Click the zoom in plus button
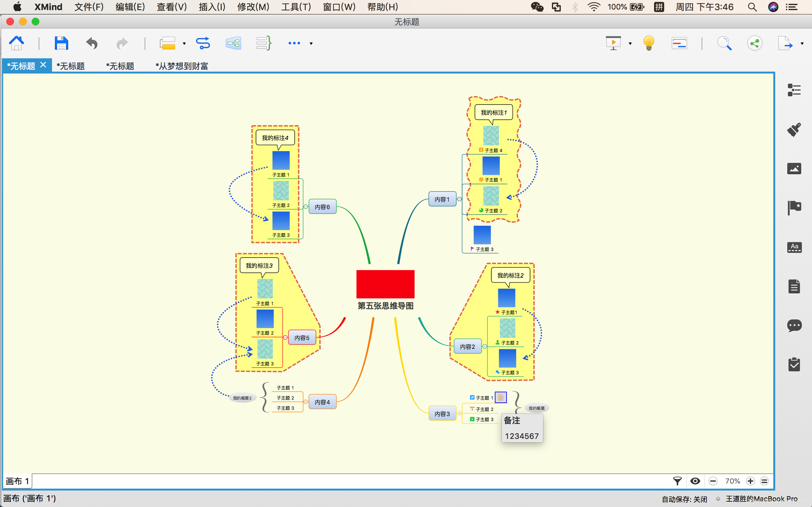This screenshot has height=507, width=812. tap(750, 481)
